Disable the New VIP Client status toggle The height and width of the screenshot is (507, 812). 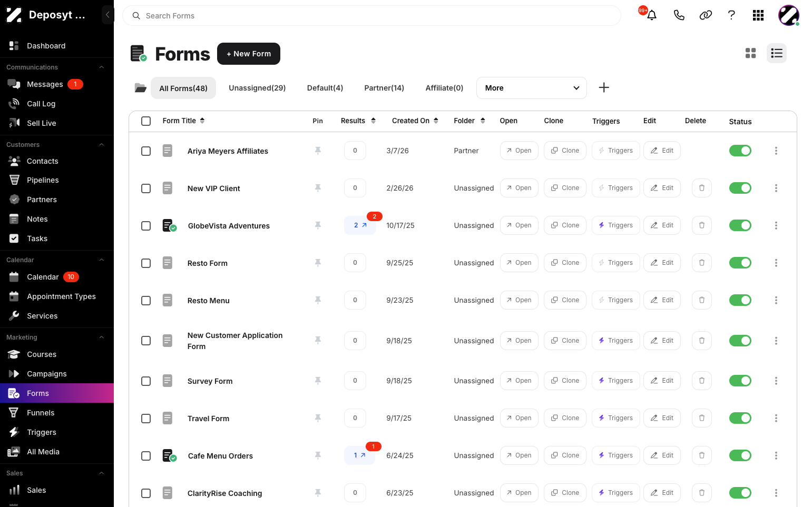coord(740,188)
